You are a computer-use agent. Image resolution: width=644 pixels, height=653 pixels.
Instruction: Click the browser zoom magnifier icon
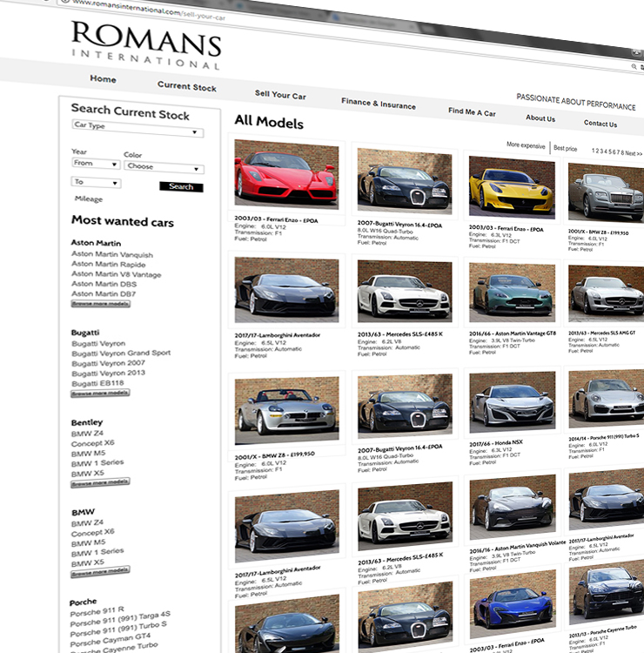pos(634,66)
